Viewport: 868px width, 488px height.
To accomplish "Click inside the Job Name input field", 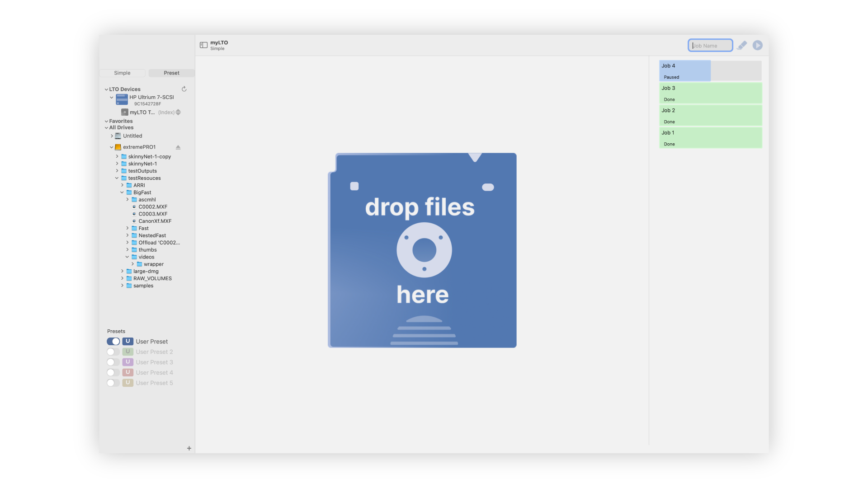I will [710, 45].
